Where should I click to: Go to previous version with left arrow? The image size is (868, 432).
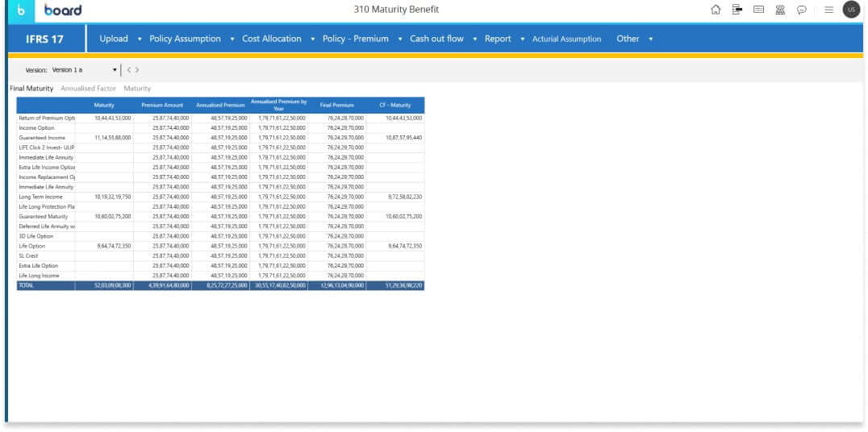[129, 70]
